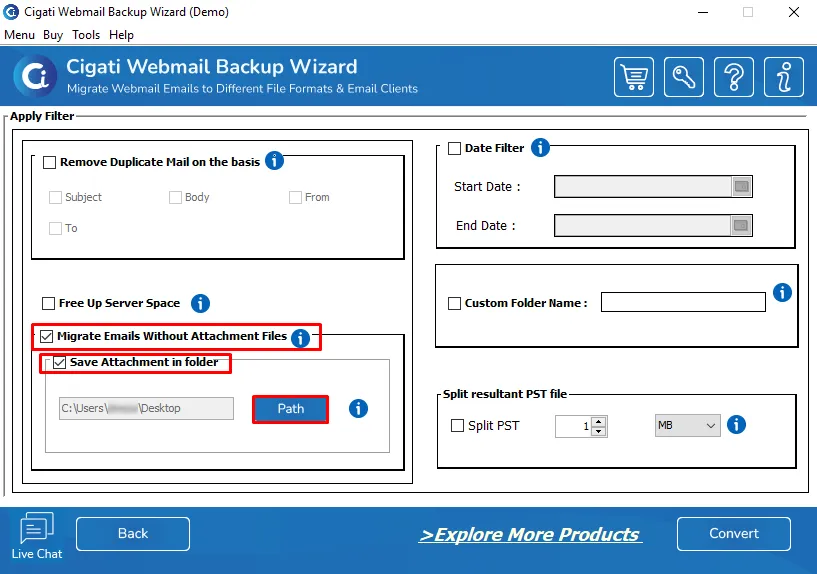Show info for Remove Duplicate Mail option
Screen dimensions: 817x574
tap(274, 160)
